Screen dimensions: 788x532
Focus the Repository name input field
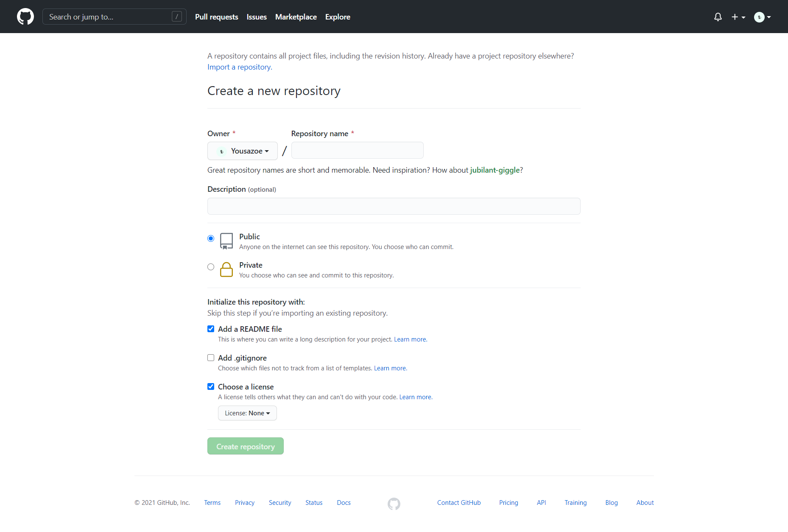(358, 150)
